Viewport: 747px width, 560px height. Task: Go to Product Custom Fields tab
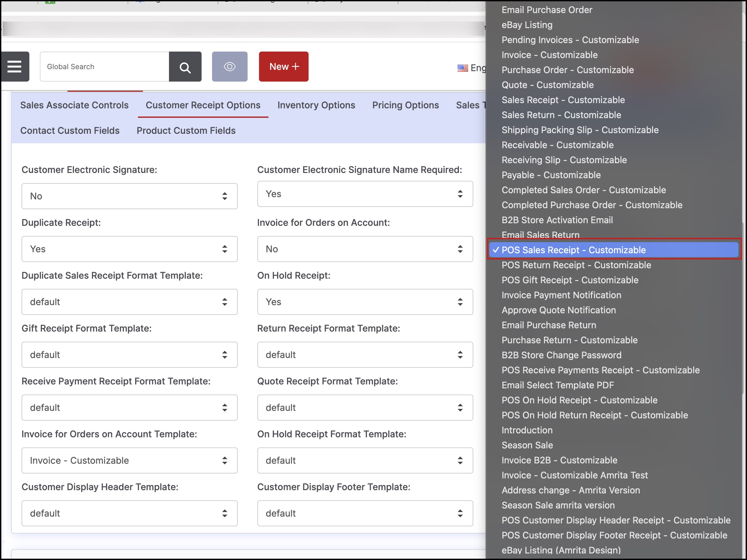tap(186, 131)
